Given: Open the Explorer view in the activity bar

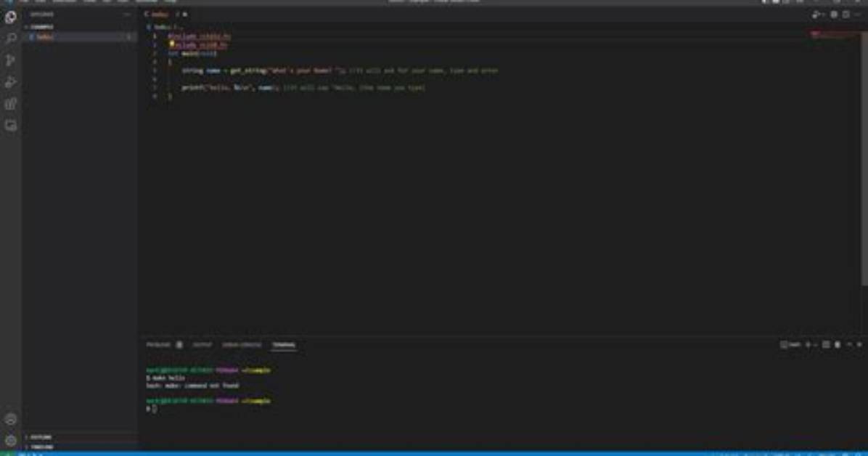Looking at the screenshot, I should tap(10, 17).
